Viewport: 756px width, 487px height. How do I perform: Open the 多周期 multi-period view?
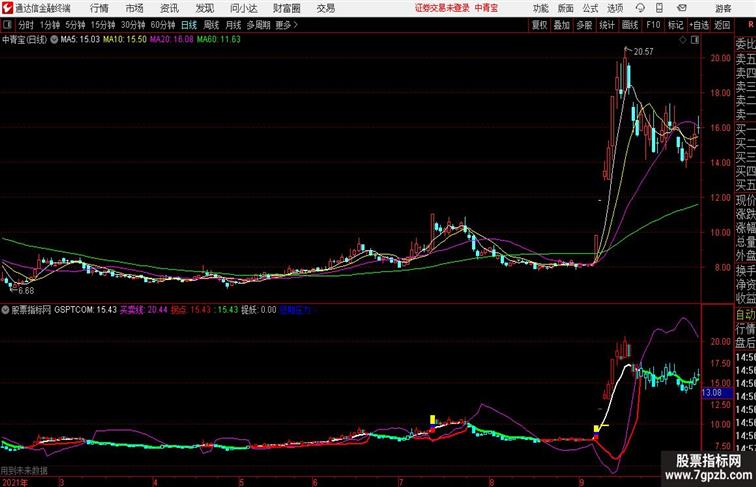point(258,25)
